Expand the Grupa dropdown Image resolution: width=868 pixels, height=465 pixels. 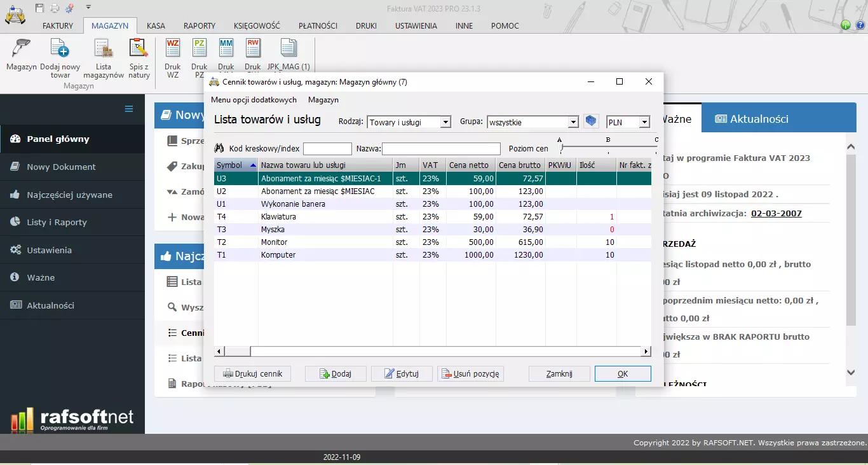point(573,122)
